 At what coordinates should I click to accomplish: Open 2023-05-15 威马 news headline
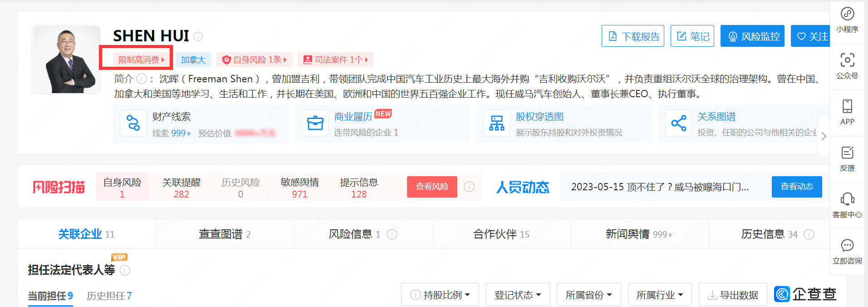click(660, 187)
